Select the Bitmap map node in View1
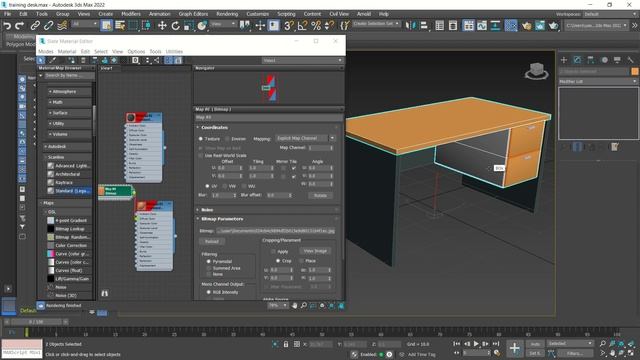640x360 pixels. coord(116,191)
